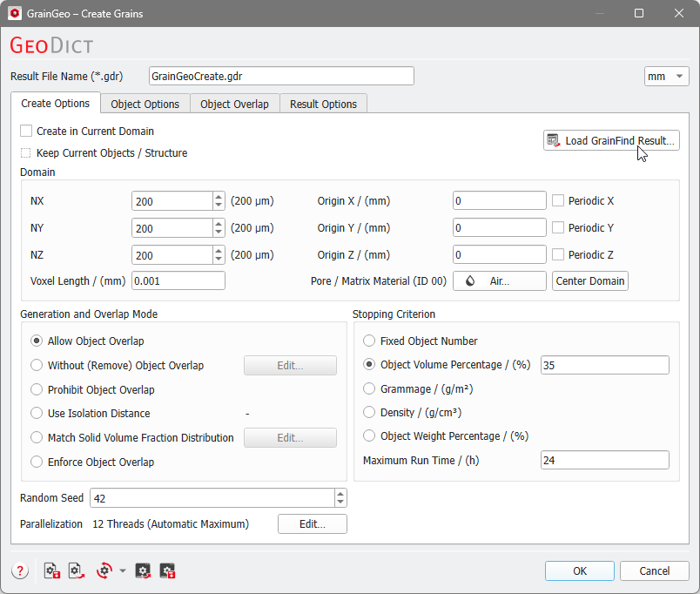Click Origin X input field
This screenshot has width=700, height=594.
point(499,200)
